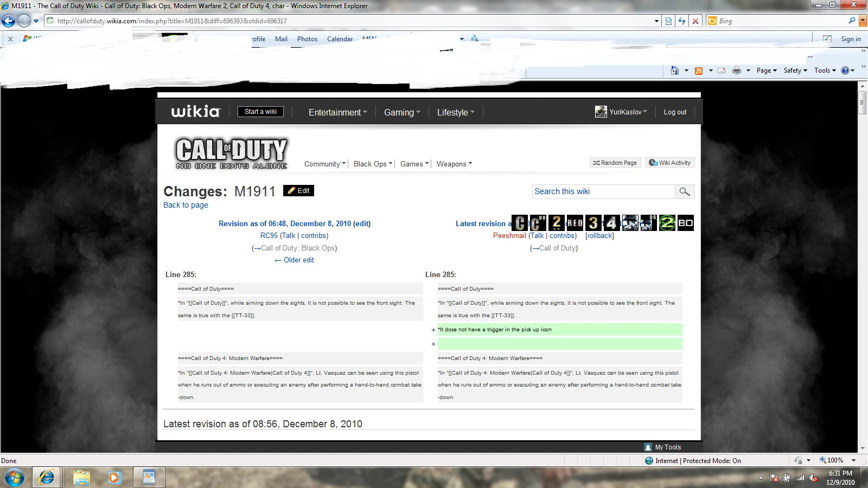Click the Action Center flag tray icon

[x=774, y=478]
